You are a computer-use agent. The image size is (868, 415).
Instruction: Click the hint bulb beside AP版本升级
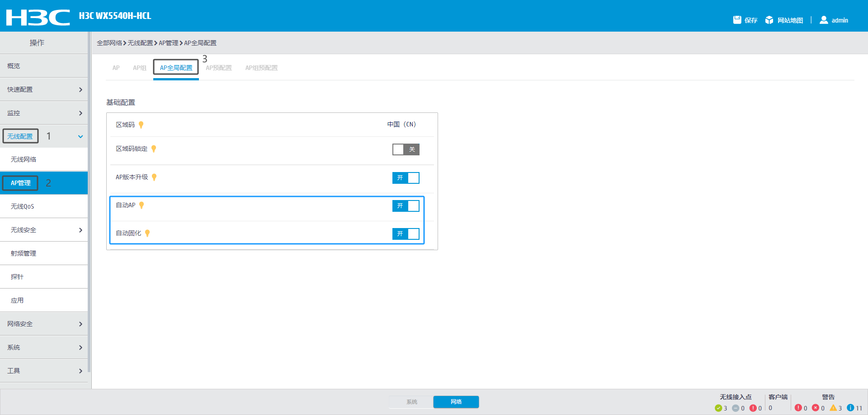click(x=154, y=177)
